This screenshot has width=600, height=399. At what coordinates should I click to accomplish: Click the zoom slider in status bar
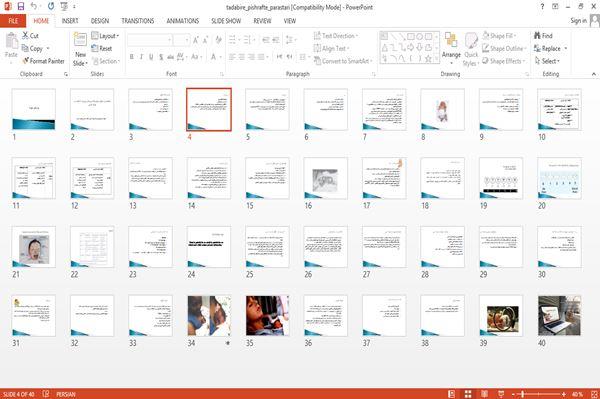pos(539,394)
